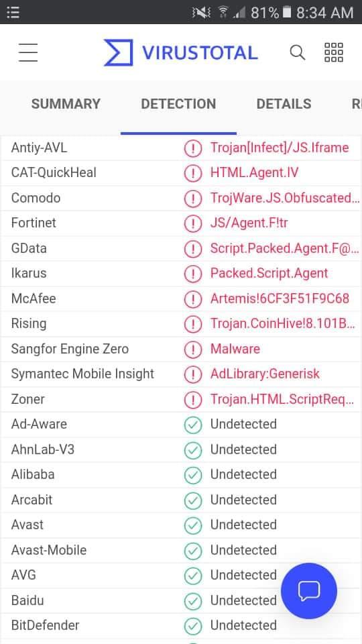This screenshot has width=362, height=644.
Task: Tap the TrojWare.JS.Obfuscated result from Comodo
Action: (x=285, y=198)
